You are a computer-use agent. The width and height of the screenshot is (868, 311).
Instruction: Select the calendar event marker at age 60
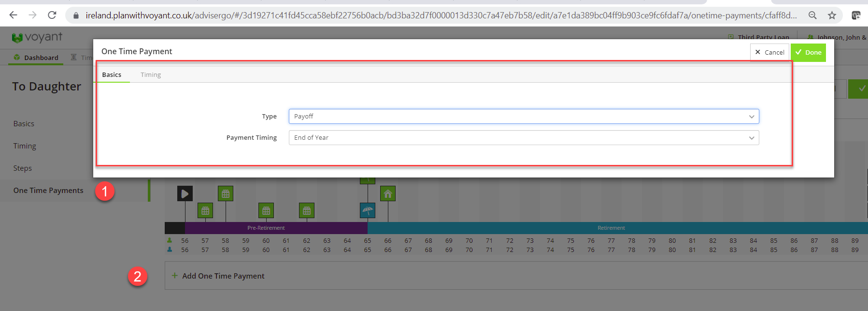point(266,210)
